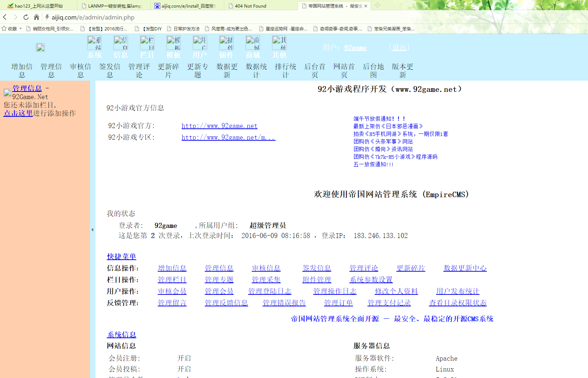Open the 其他 (Other) top menu icon
The height and width of the screenshot is (378, 588).
279,43
